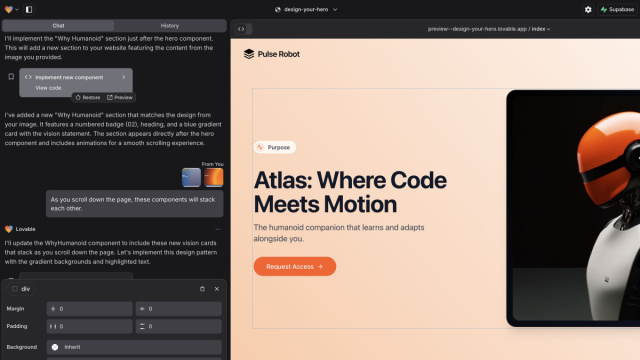This screenshot has width=640, height=360.
Task: Open the Lovable heart logo menu
Action: click(11, 9)
